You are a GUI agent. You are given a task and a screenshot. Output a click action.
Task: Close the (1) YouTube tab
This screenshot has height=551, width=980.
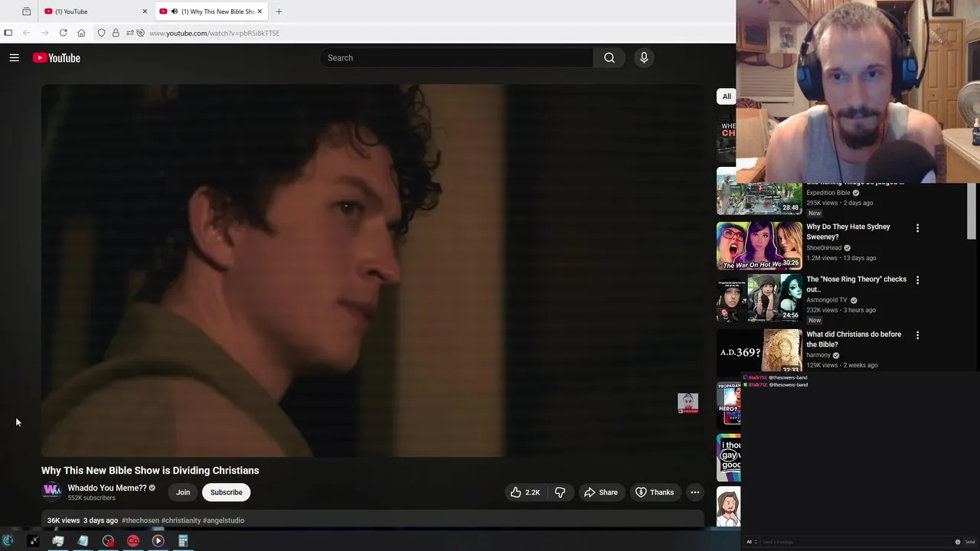[x=145, y=11]
